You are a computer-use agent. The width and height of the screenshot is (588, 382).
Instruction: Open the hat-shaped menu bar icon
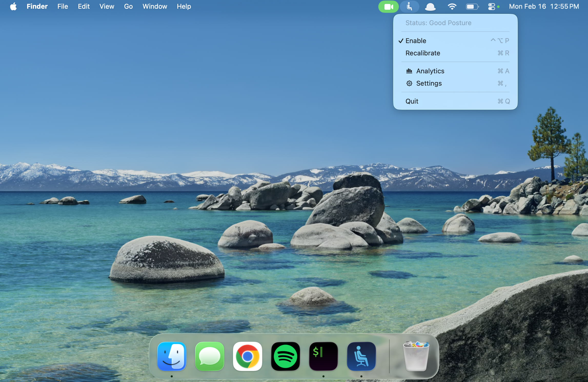[x=430, y=7]
